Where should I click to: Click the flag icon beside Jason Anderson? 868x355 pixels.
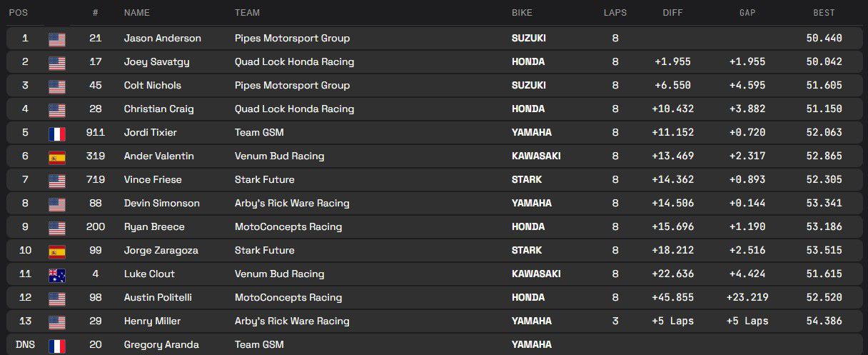[x=57, y=39]
